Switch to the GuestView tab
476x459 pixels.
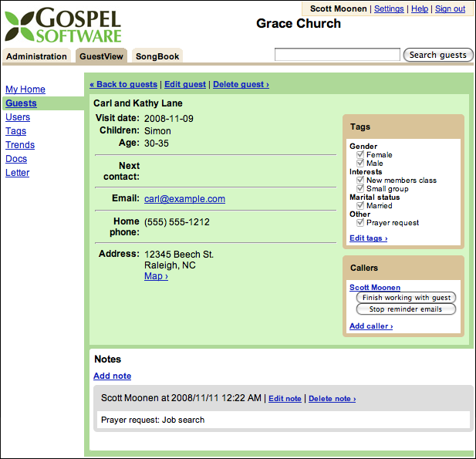point(101,56)
